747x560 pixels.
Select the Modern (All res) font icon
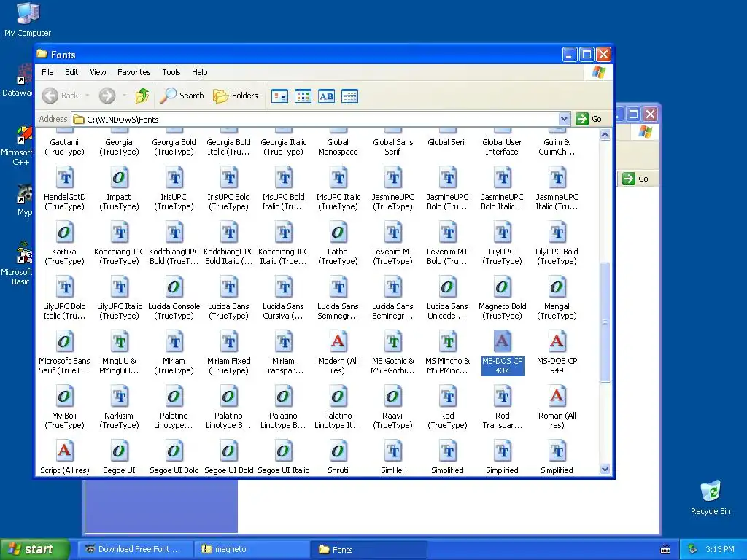(338, 343)
